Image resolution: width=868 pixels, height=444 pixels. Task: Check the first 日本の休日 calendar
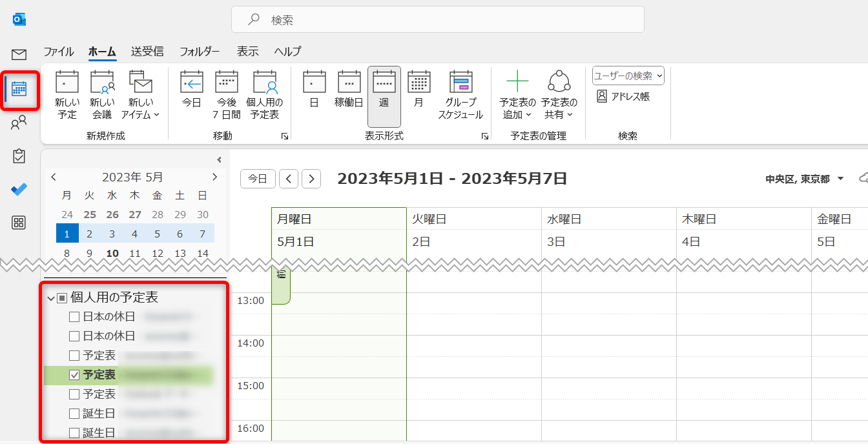pyautogui.click(x=74, y=317)
